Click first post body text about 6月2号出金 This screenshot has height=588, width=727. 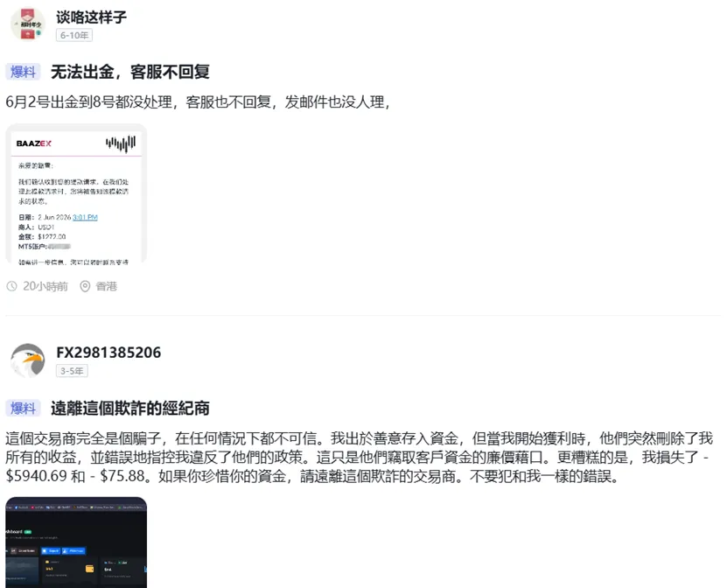198,101
